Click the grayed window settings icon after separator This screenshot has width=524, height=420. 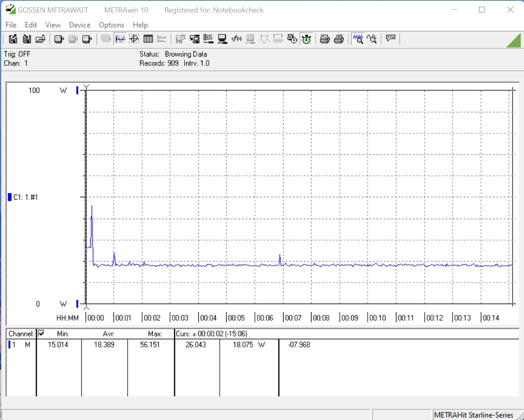[181, 39]
